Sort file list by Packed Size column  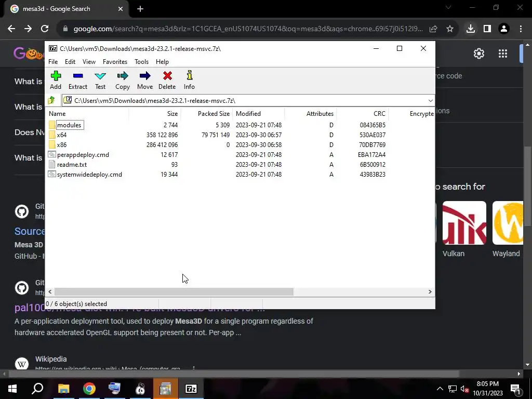coord(207,114)
